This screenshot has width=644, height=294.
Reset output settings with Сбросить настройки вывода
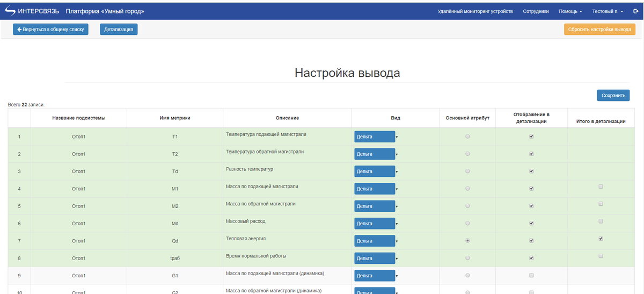pos(599,30)
